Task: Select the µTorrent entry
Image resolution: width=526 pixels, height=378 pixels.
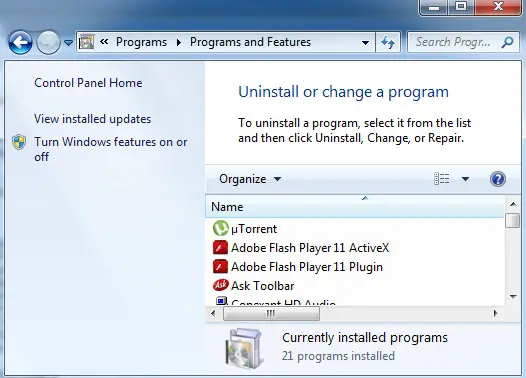Action: (x=254, y=229)
